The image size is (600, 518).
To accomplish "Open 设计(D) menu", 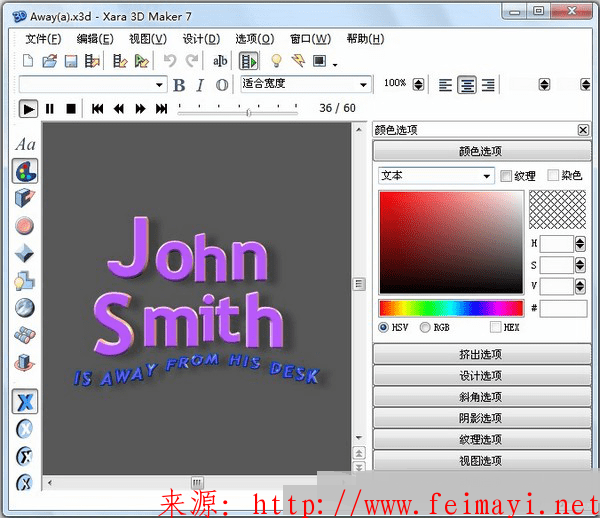I will [x=201, y=39].
